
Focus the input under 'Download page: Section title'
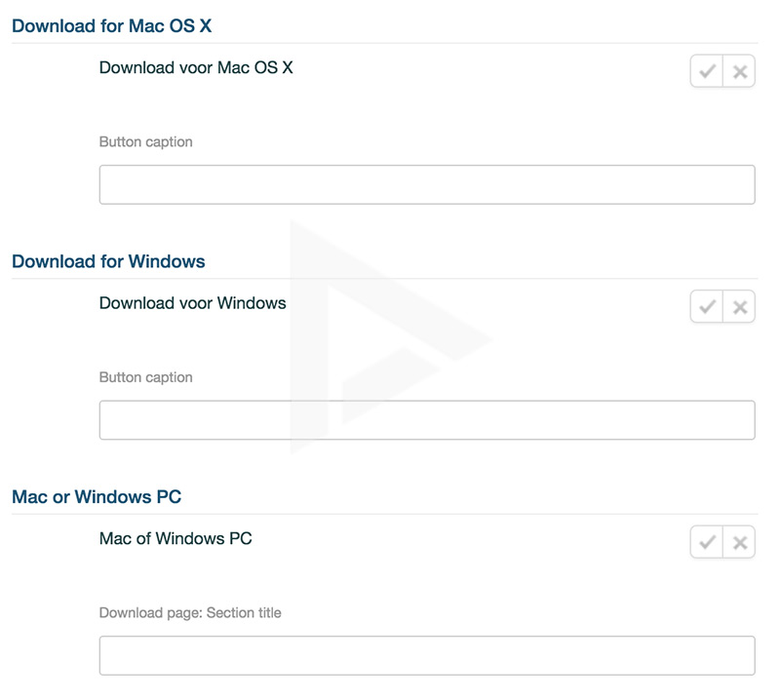pos(427,655)
